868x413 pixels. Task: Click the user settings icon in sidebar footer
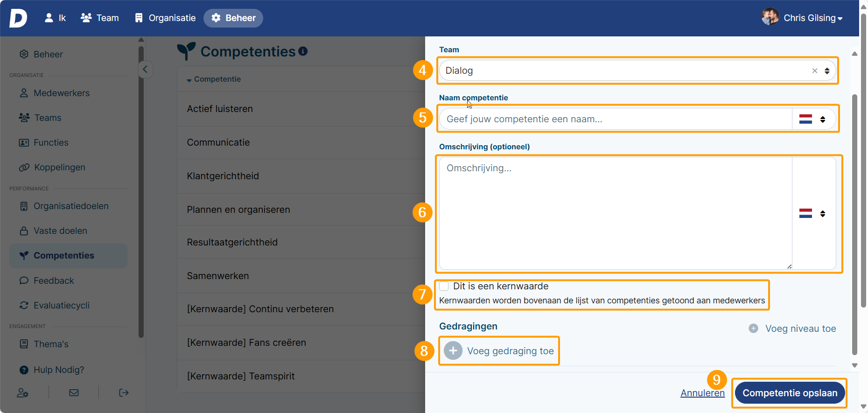23,393
